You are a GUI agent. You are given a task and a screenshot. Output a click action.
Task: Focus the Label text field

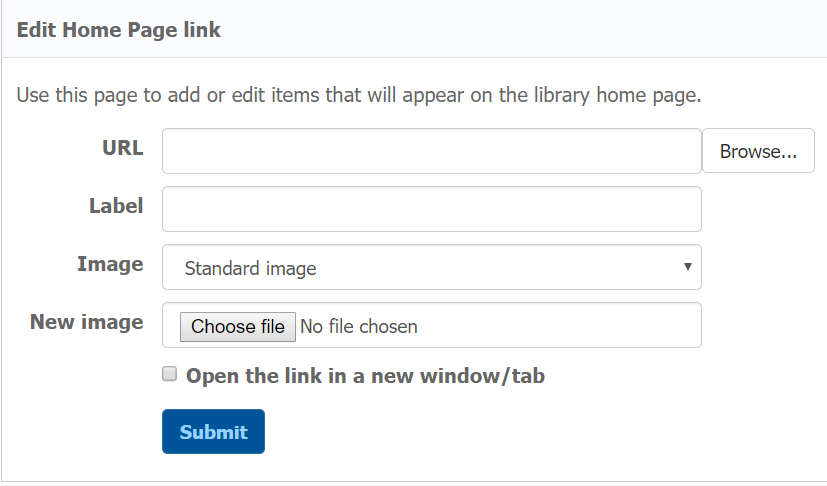tap(431, 209)
